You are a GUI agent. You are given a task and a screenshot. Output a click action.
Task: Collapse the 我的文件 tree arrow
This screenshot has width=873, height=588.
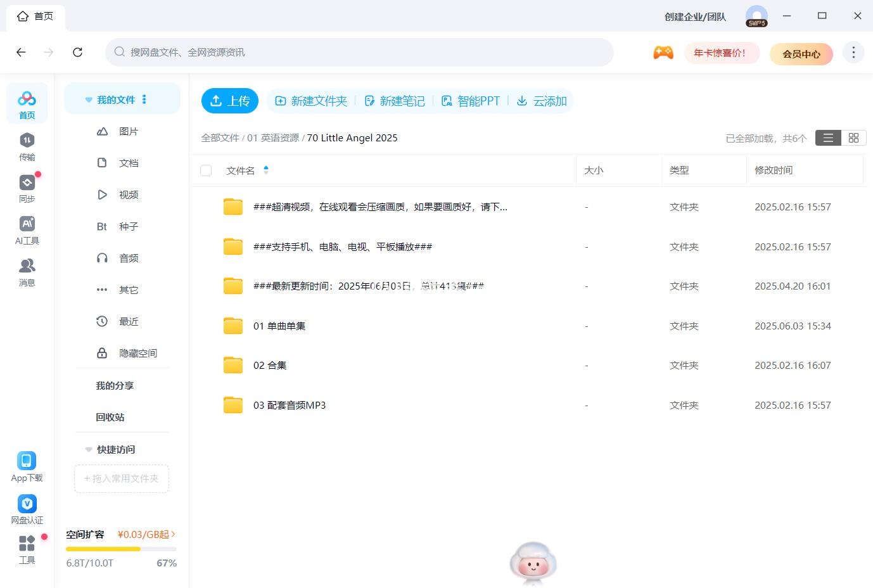(x=89, y=100)
